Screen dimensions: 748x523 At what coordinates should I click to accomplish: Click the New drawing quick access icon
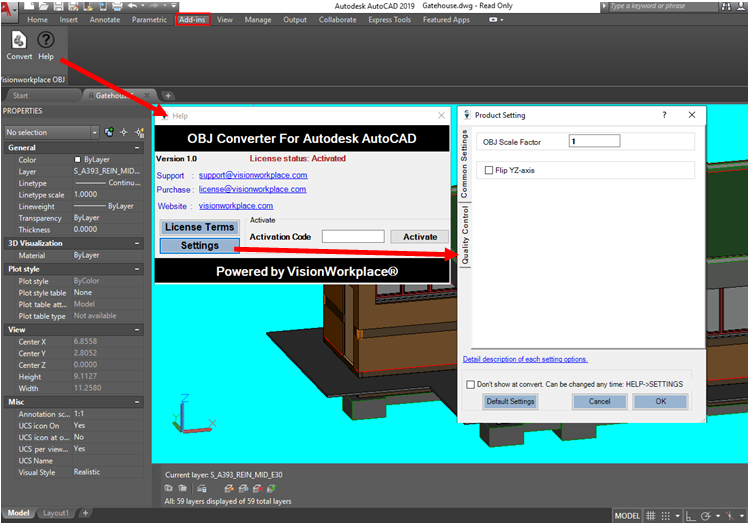pos(29,7)
